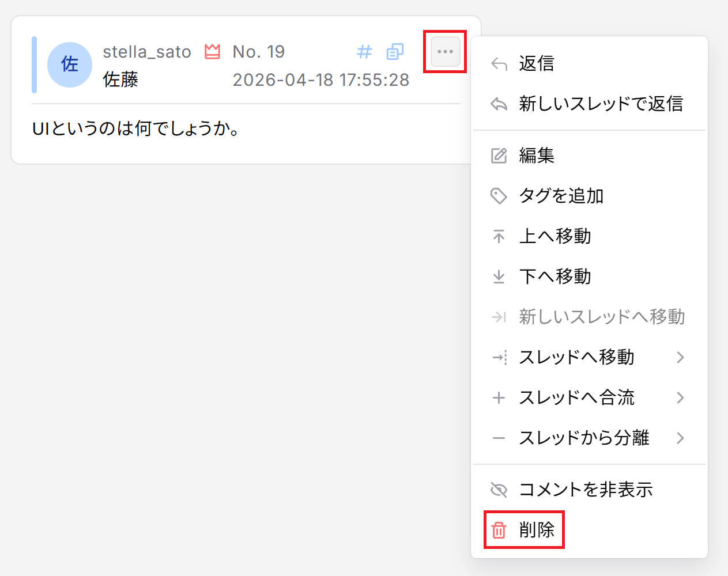Choose 編集 to edit the comment
Viewport: 728px width, 576px height.
pyautogui.click(x=589, y=156)
